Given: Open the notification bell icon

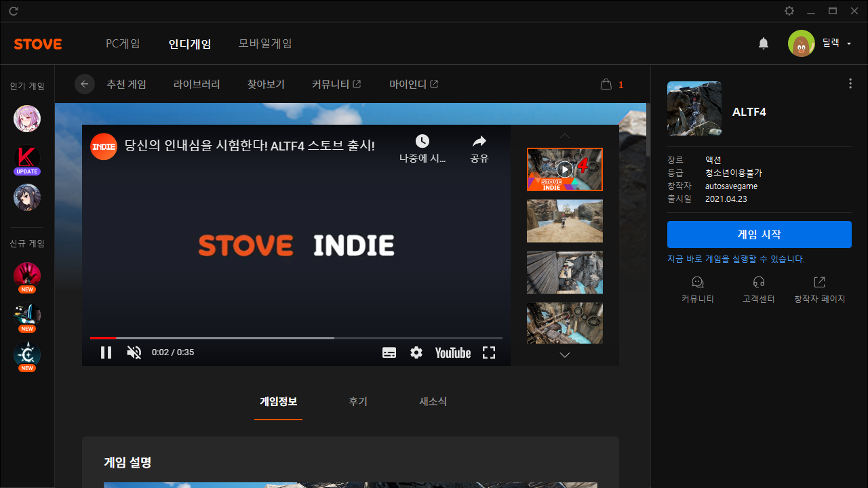Looking at the screenshot, I should (764, 43).
